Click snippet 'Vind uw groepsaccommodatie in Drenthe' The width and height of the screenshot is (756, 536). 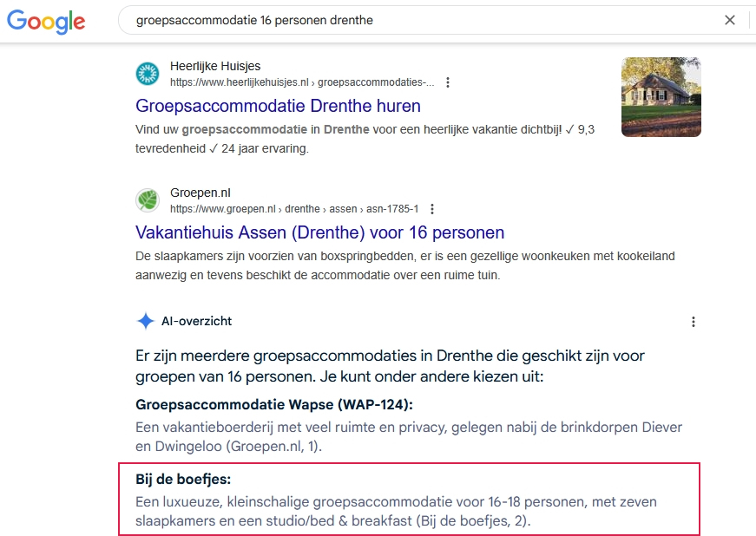253,129
